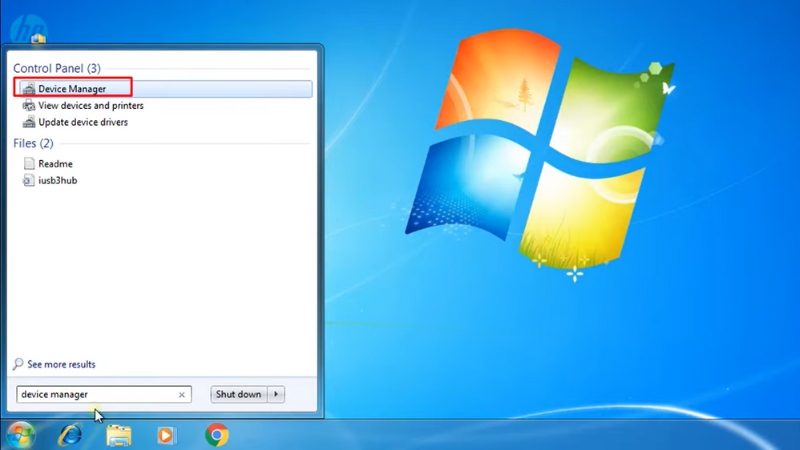
Task: Click the Update device drivers icon
Action: click(29, 122)
